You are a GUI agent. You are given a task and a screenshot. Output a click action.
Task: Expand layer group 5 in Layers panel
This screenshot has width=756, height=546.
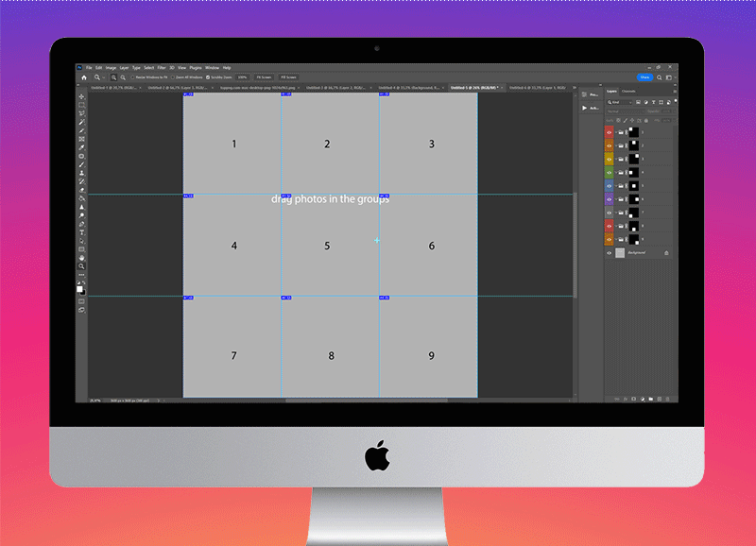615,186
